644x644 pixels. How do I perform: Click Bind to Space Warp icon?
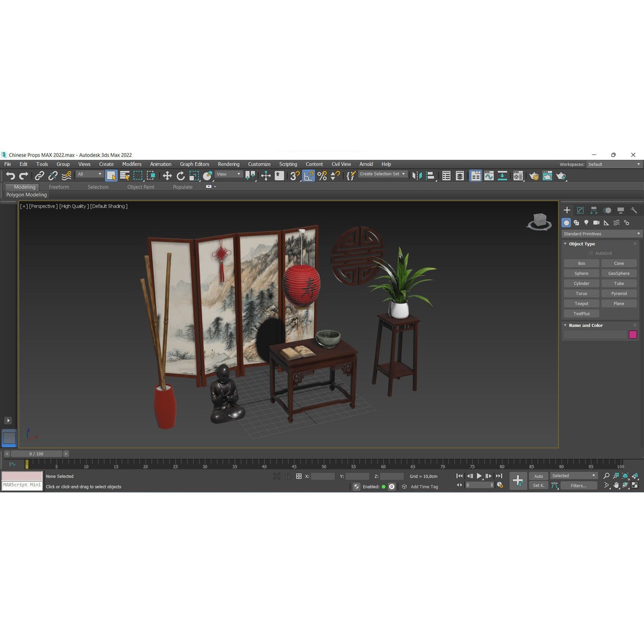[x=67, y=176]
